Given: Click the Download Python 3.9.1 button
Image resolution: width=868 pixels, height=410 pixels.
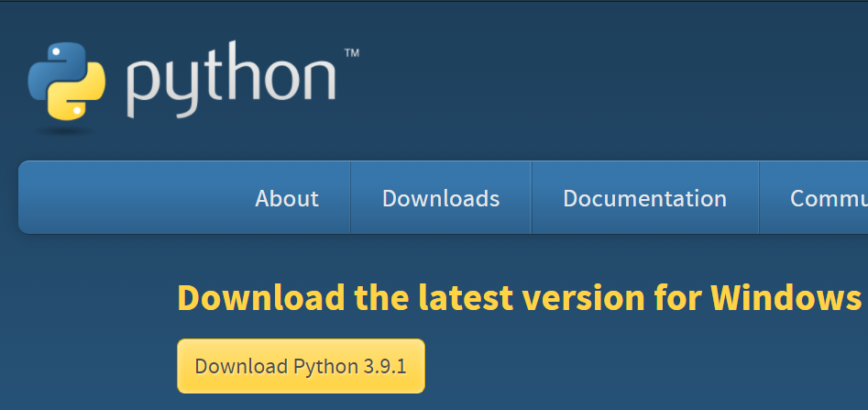Looking at the screenshot, I should pyautogui.click(x=302, y=366).
